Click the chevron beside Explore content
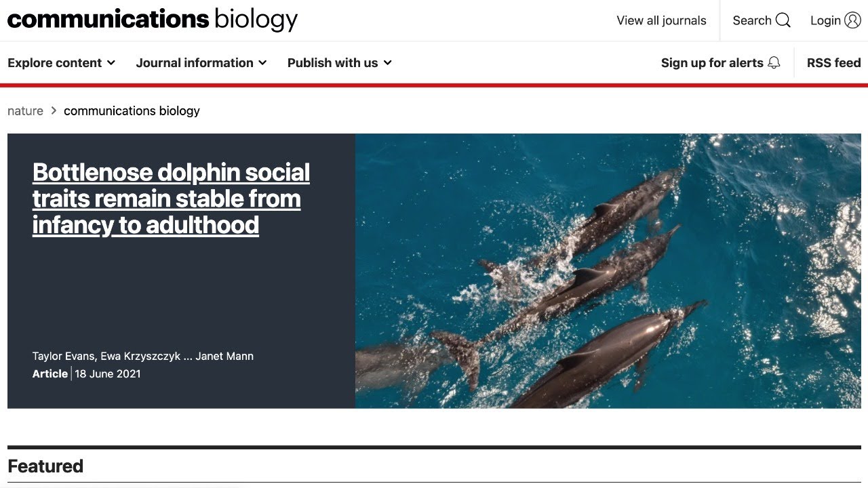The image size is (868, 488). click(x=111, y=63)
